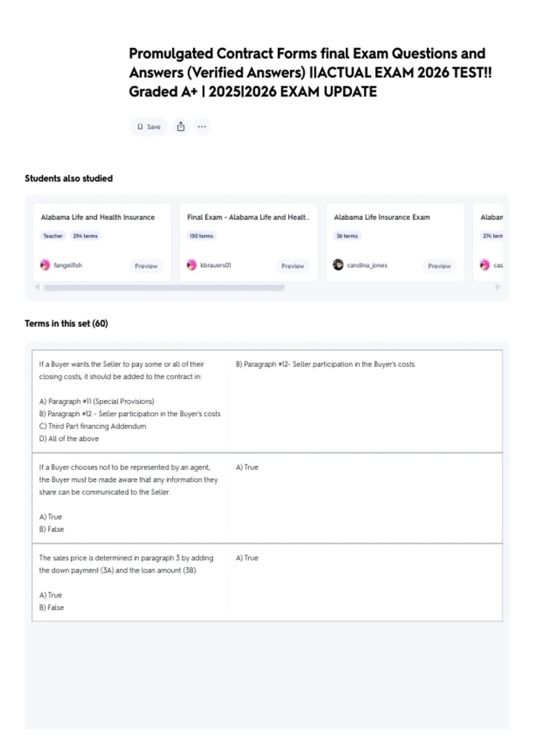Preview the Final Exam Alabama Life set

(292, 266)
